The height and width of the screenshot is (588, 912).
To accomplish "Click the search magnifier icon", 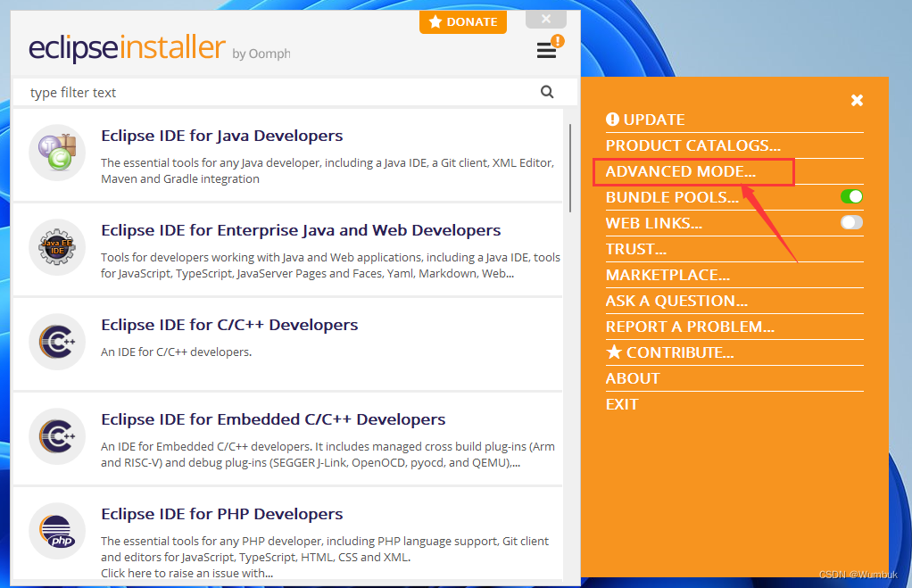I will coord(547,92).
